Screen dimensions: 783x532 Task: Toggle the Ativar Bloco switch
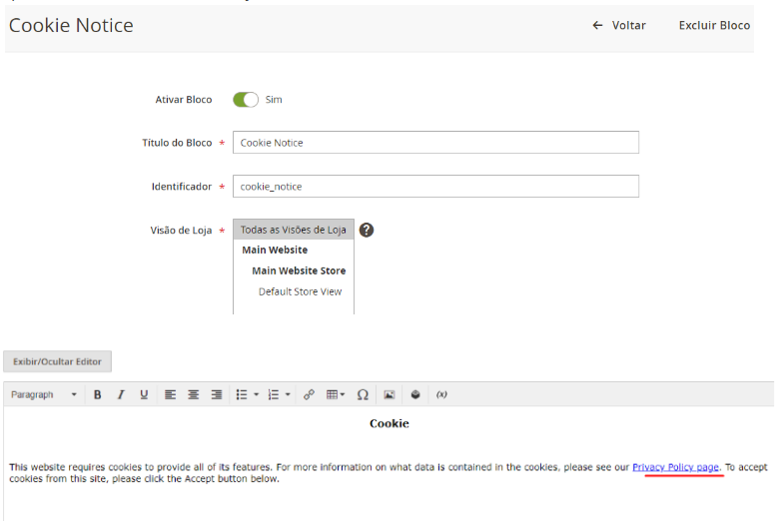(246, 100)
